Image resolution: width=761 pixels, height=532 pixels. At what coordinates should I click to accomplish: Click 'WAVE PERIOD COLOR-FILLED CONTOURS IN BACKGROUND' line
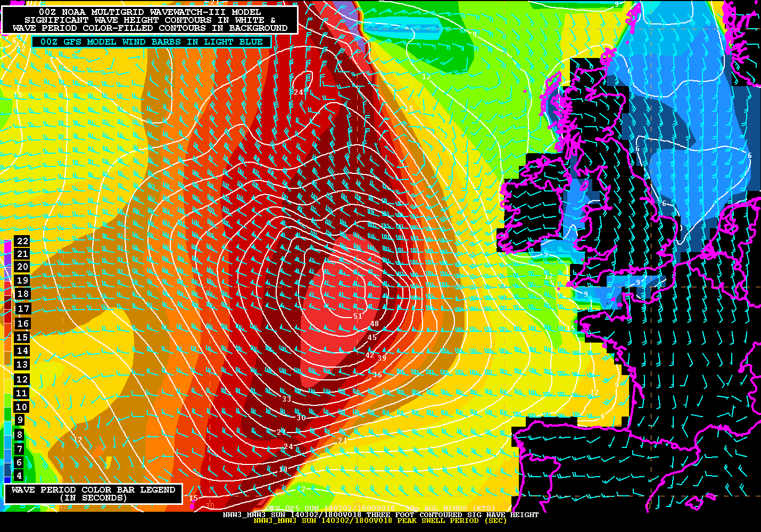150,28
